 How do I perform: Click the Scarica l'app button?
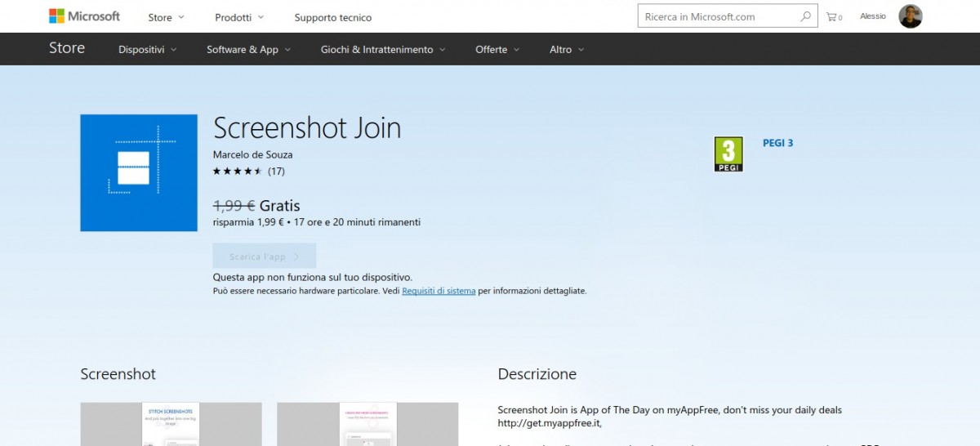[x=265, y=256]
